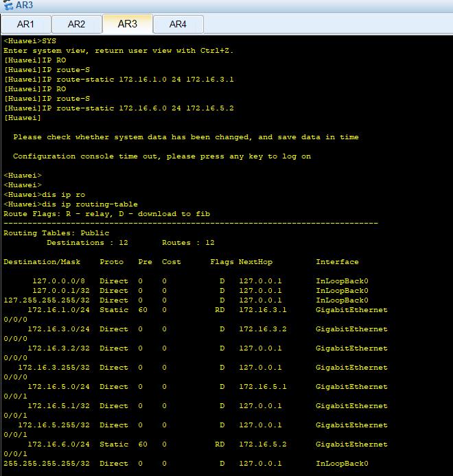Click the 'Please check whether system data' message
The height and width of the screenshot is (476, 453).
(x=185, y=137)
